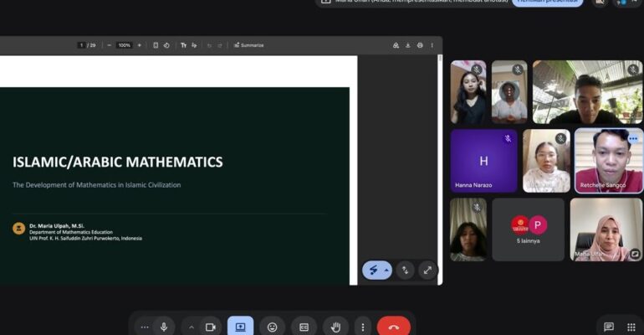Screen dimensions: 644x335
Task: Toggle closed captions button
Action: tap(304, 327)
